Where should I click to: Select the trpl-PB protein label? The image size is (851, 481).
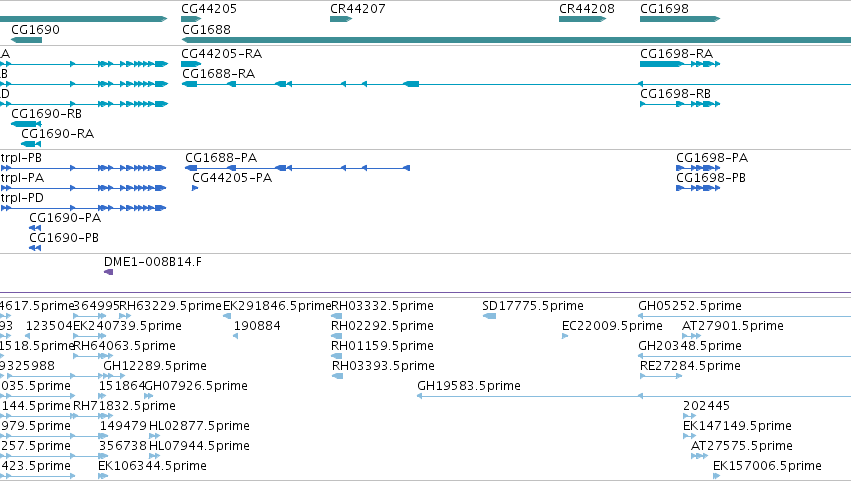coord(21,158)
